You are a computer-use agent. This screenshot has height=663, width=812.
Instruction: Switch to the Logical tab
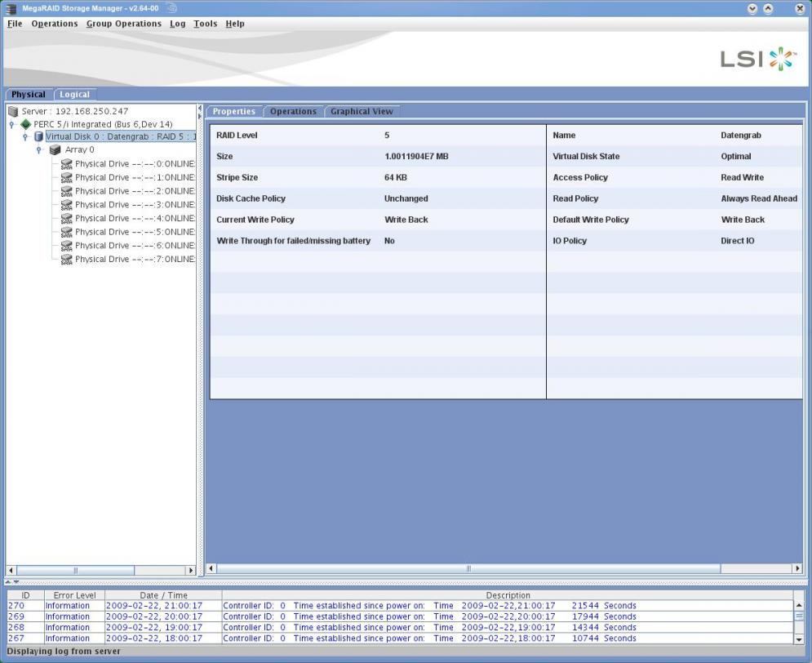coord(74,94)
